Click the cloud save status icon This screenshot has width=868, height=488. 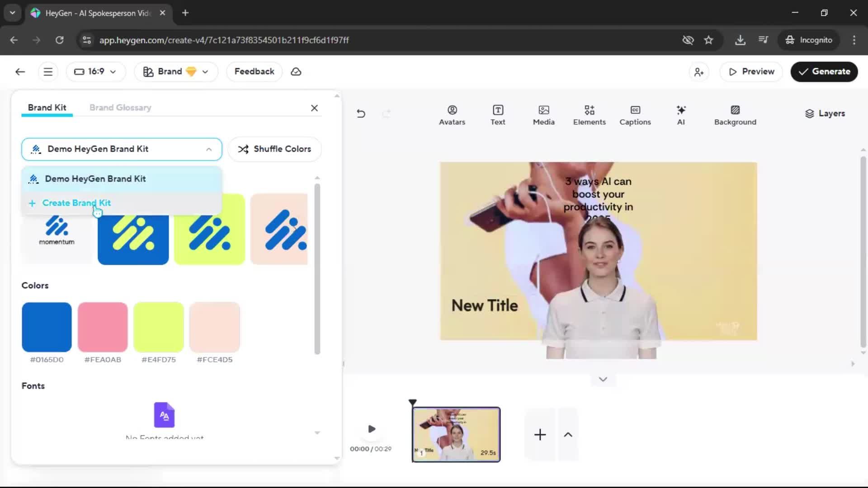(296, 72)
